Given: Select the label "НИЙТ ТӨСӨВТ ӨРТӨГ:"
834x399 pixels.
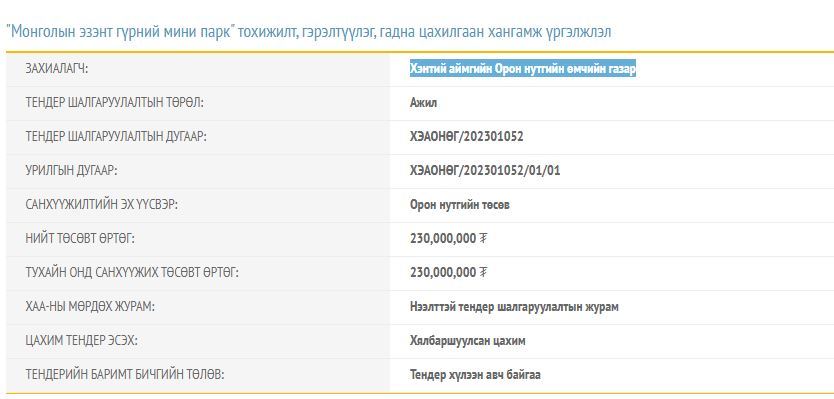Looking at the screenshot, I should pos(80,239).
